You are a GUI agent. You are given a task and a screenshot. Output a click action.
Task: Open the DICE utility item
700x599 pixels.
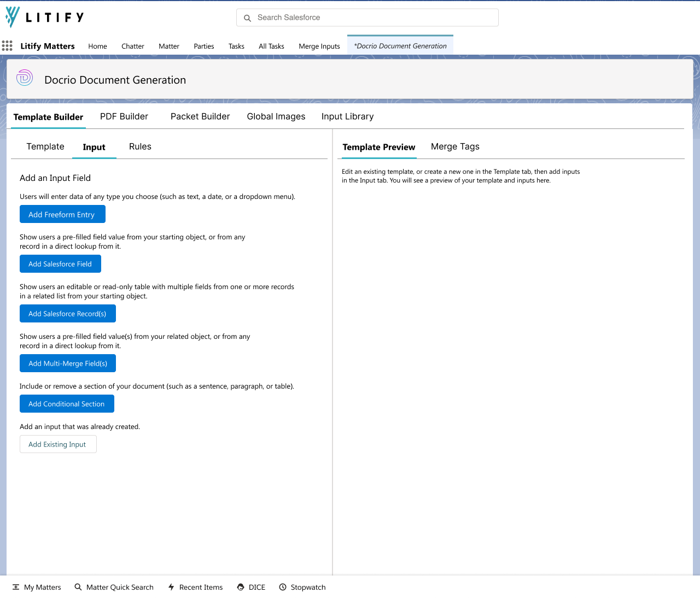(x=251, y=587)
